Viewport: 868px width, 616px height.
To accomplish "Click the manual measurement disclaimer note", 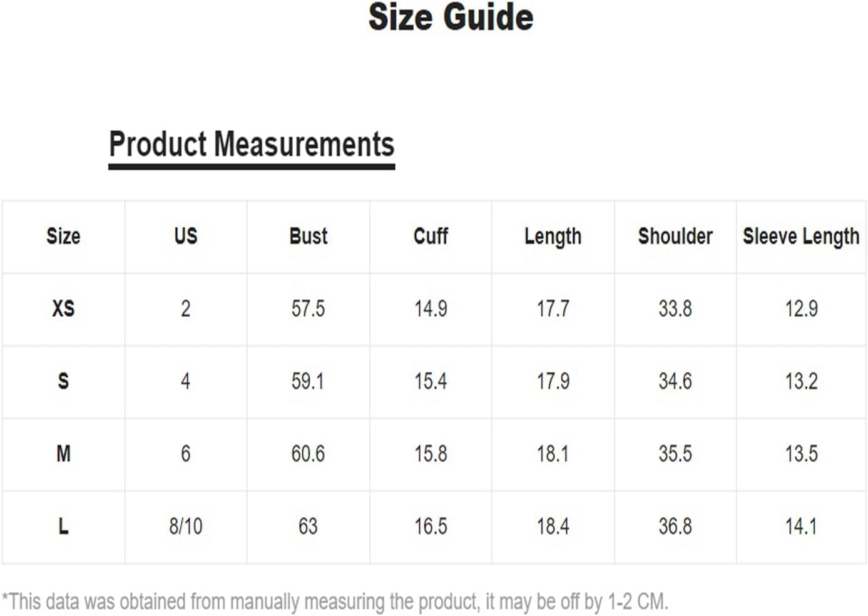I will click(335, 602).
